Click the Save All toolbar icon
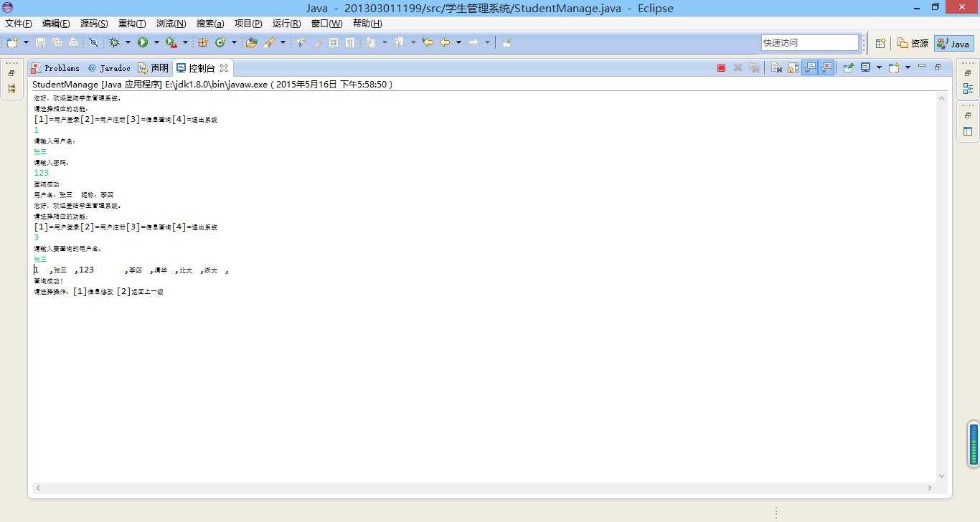Viewport: 980px width, 522px height. coord(57,42)
